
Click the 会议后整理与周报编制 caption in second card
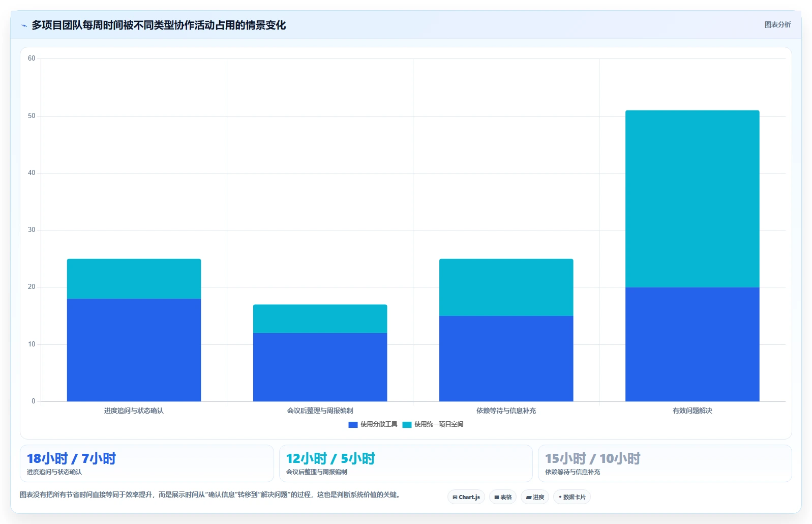point(317,472)
